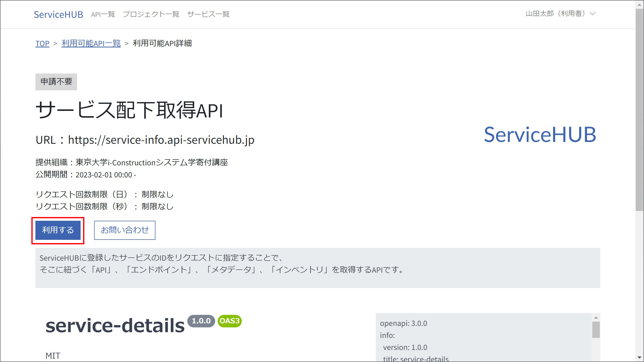This screenshot has height=362, width=644.
Task: Click the MIT license text
Action: click(53, 356)
